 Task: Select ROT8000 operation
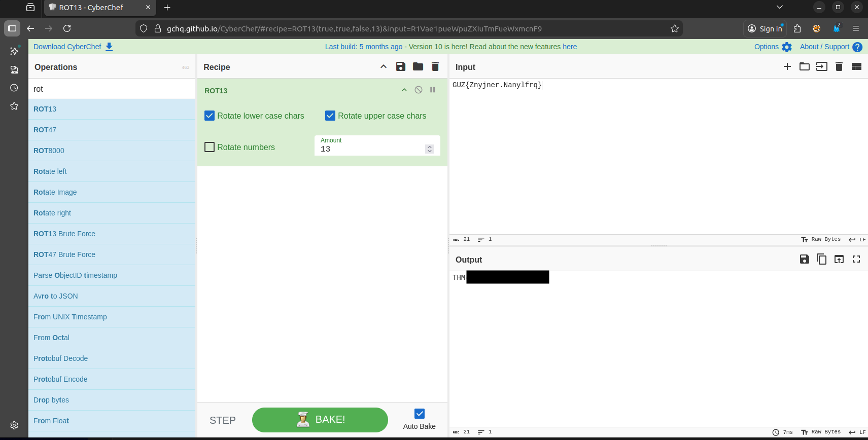click(112, 151)
